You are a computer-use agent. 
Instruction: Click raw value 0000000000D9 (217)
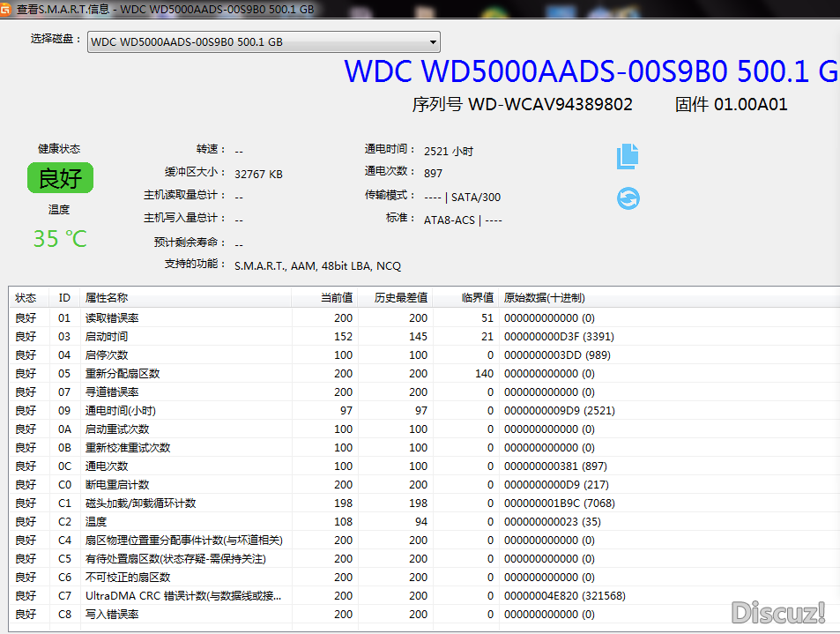coord(556,484)
